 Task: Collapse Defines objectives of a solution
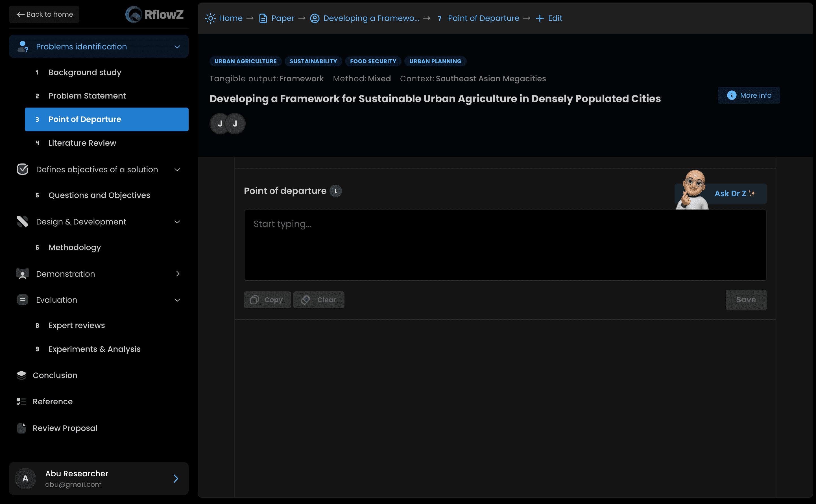177,170
